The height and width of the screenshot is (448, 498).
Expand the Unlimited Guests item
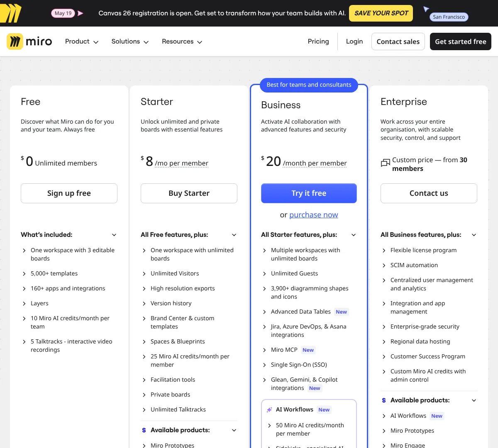click(x=309, y=273)
